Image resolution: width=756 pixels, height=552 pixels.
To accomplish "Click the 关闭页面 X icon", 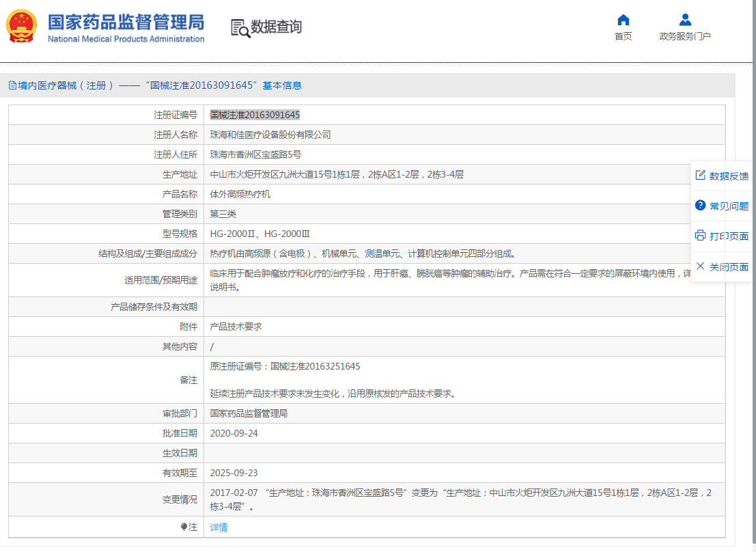I will tap(700, 266).
